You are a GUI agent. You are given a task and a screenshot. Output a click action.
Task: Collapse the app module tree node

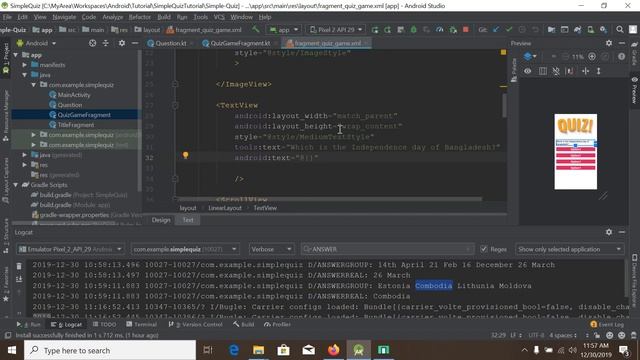tap(16, 55)
